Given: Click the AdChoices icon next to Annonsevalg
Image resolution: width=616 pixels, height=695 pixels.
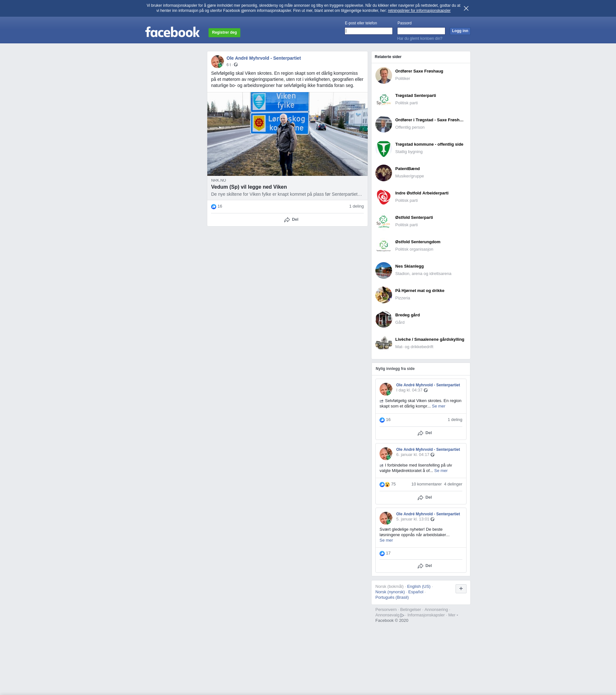Looking at the screenshot, I should [x=403, y=615].
